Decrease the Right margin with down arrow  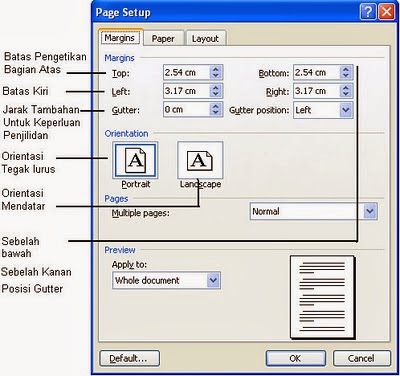coord(346,94)
